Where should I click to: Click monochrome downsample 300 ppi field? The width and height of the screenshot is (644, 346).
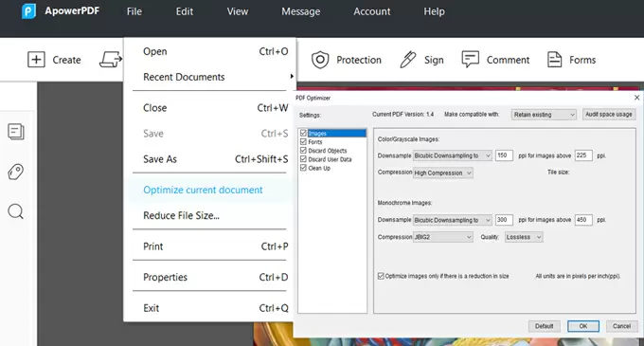[x=504, y=220]
